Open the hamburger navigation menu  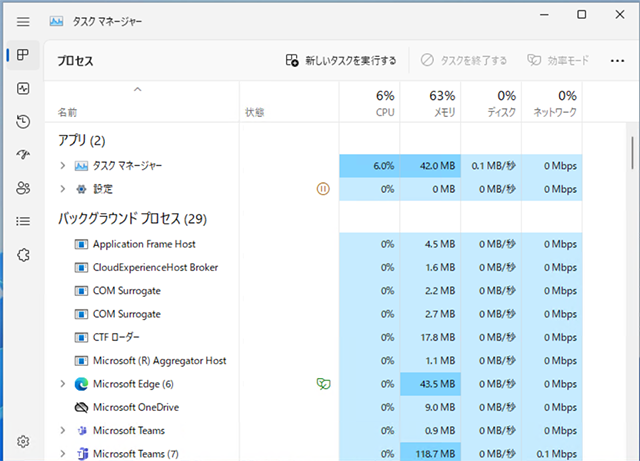pos(23,20)
